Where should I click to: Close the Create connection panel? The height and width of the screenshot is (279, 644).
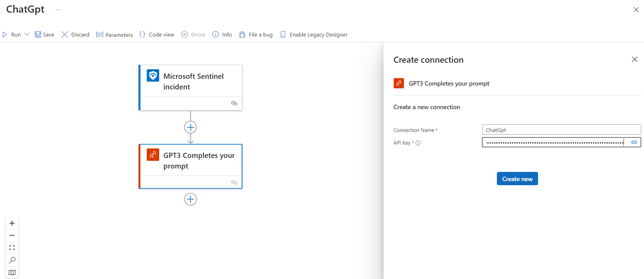pyautogui.click(x=634, y=59)
